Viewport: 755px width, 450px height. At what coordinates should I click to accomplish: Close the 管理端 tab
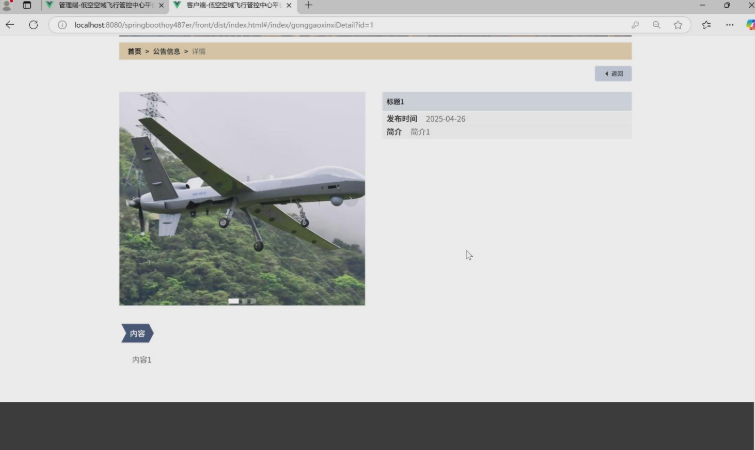coord(161,5)
